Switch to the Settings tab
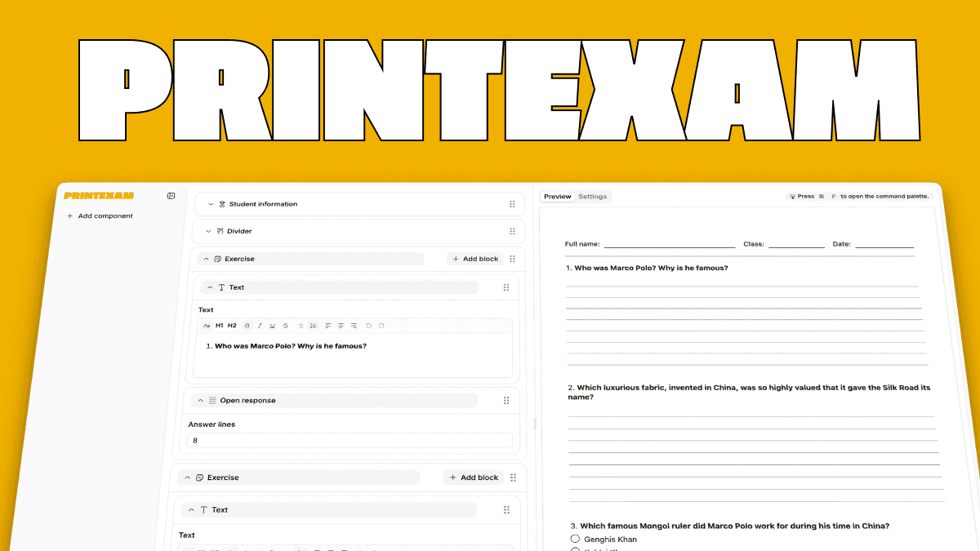The width and height of the screenshot is (980, 551). pos(593,197)
